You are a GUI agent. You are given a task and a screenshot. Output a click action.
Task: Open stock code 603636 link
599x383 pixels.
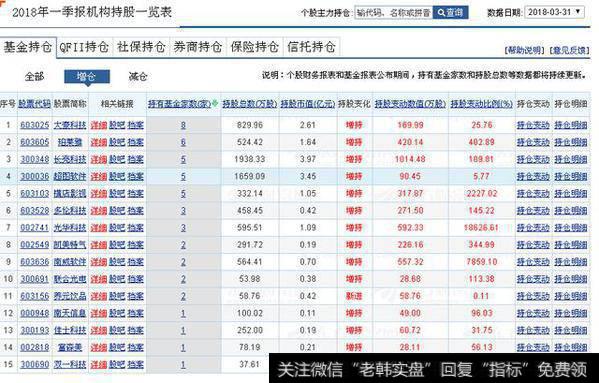click(x=34, y=262)
